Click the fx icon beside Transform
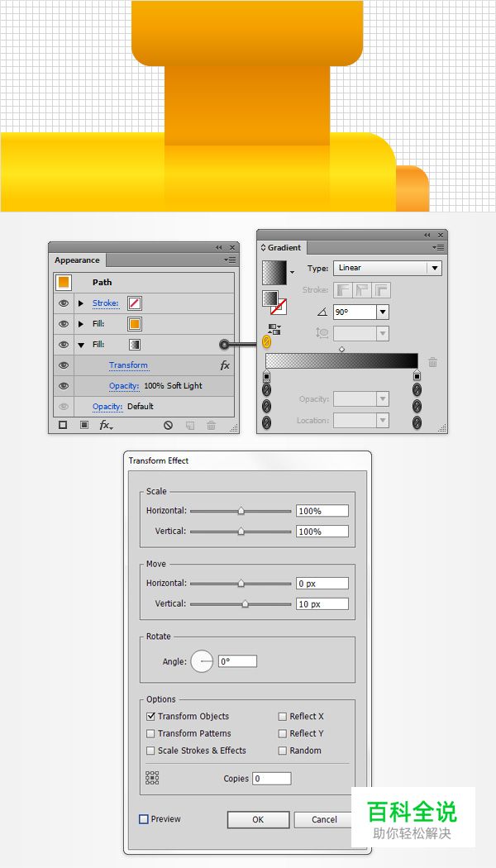Image resolution: width=496 pixels, height=868 pixels. [x=224, y=365]
